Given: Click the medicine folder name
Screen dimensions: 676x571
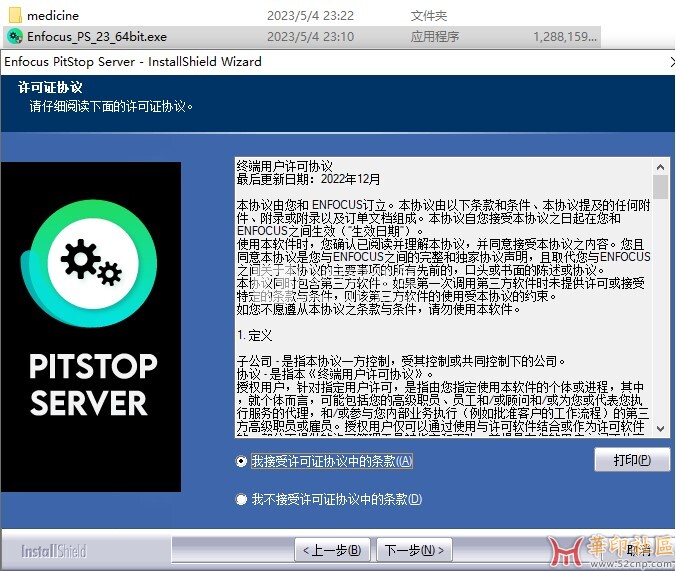Looking at the screenshot, I should pyautogui.click(x=53, y=16).
